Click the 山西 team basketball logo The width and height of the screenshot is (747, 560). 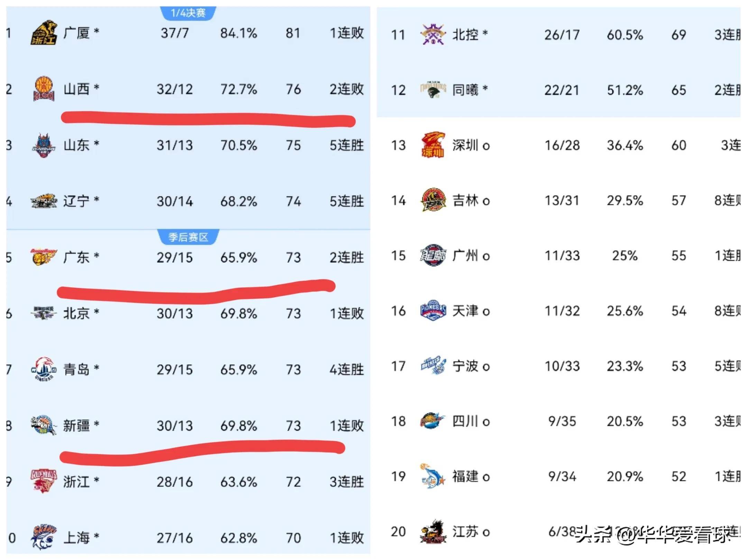[44, 89]
